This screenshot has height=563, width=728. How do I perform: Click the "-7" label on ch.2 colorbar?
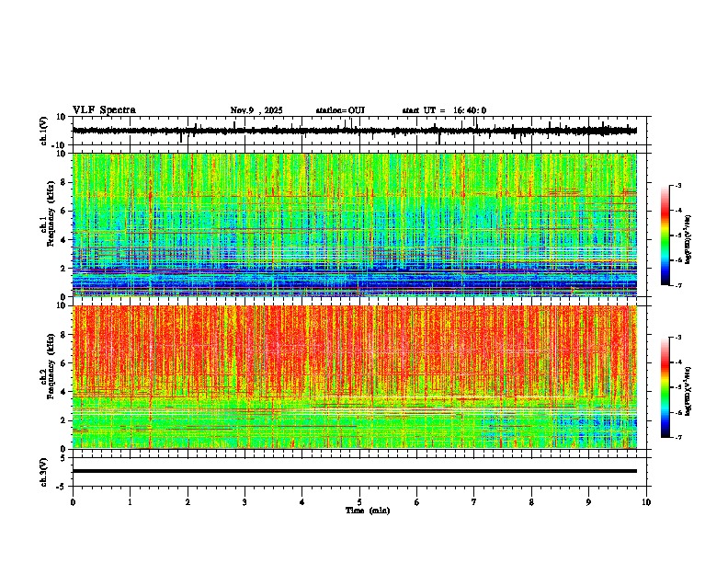click(678, 438)
